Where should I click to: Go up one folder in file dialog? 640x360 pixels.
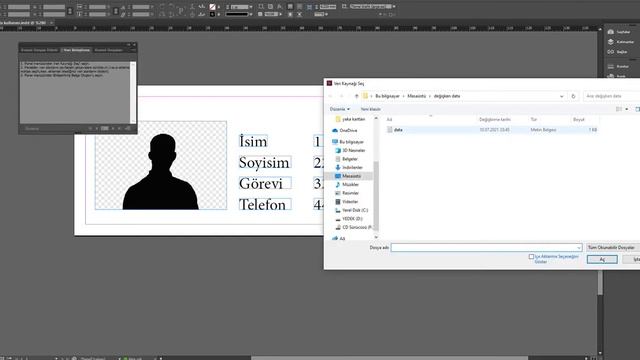(x=356, y=96)
